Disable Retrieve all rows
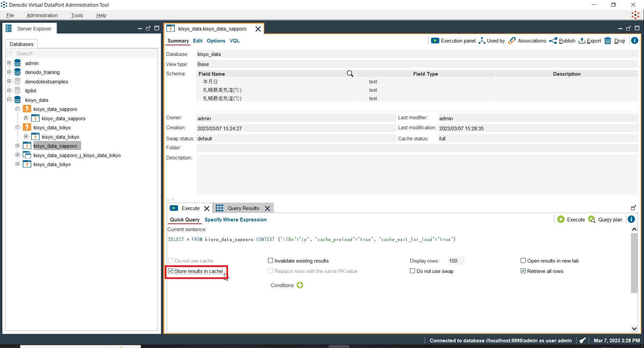 [523, 271]
